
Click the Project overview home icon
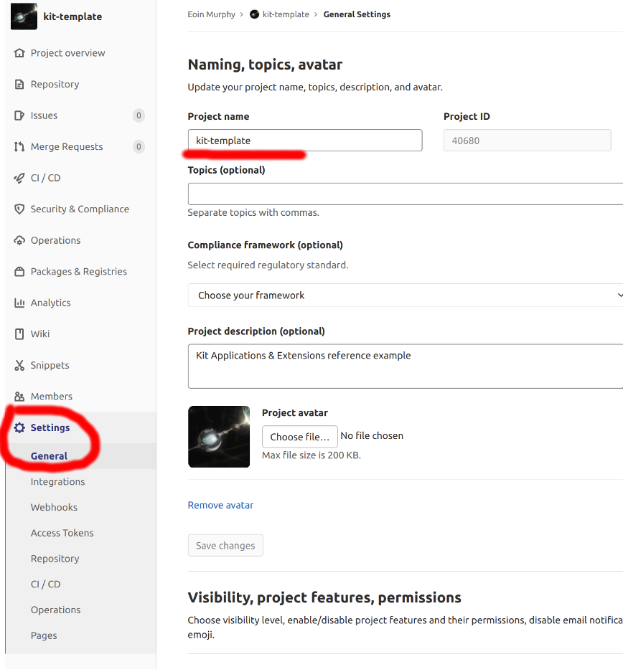(19, 53)
